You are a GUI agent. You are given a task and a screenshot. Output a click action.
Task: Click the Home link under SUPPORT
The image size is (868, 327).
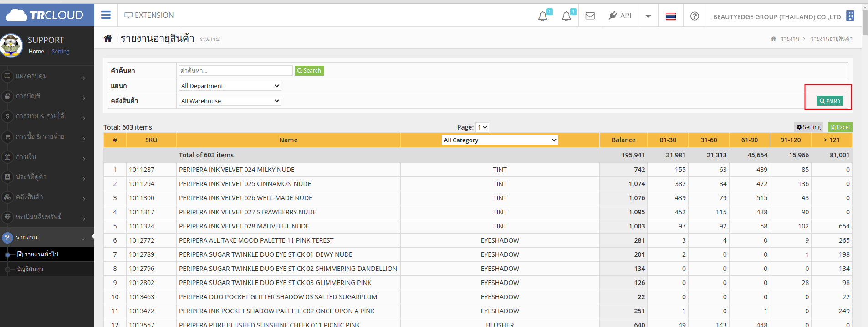point(36,52)
